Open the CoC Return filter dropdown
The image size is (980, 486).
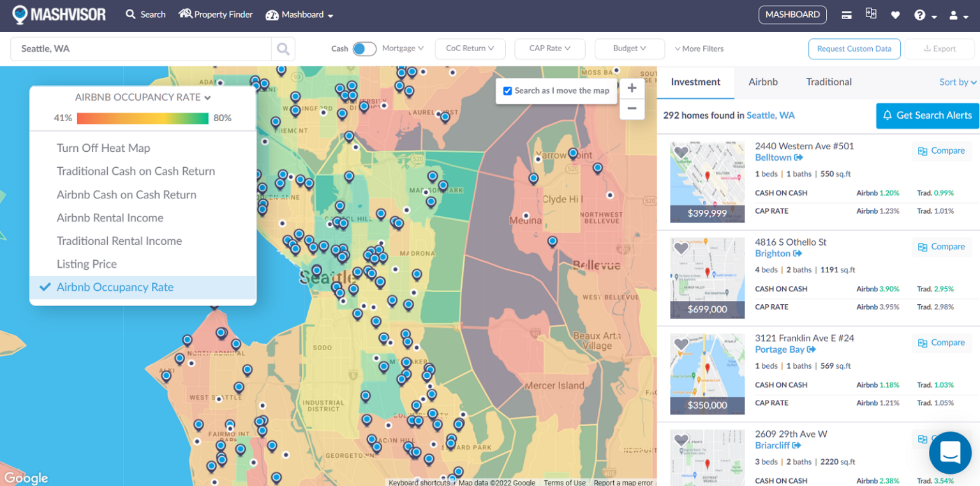coord(470,48)
